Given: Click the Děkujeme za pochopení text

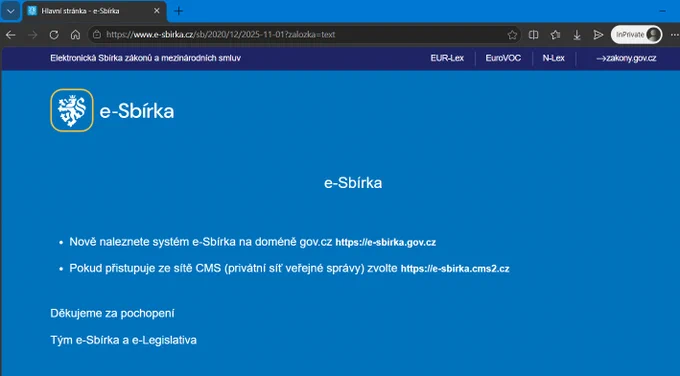Looking at the screenshot, I should [x=112, y=313].
